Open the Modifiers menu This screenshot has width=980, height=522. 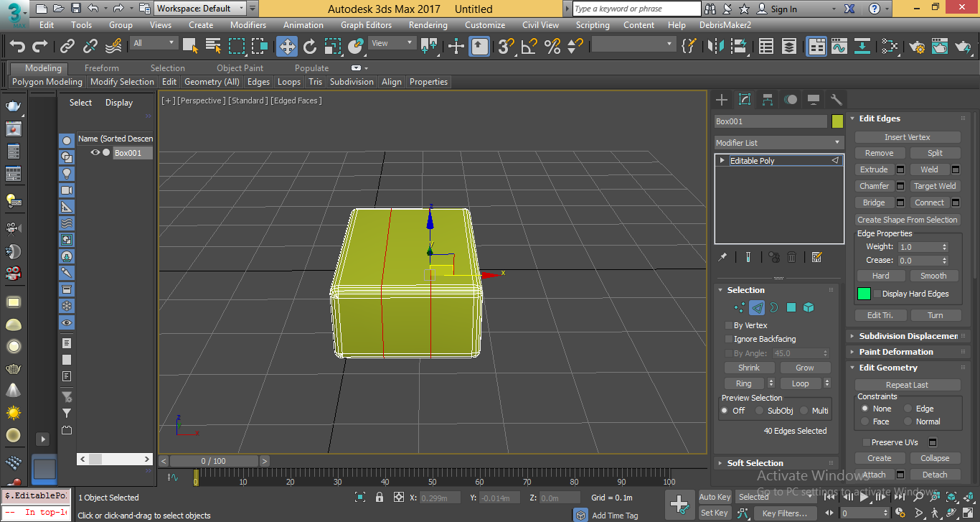pyautogui.click(x=248, y=24)
